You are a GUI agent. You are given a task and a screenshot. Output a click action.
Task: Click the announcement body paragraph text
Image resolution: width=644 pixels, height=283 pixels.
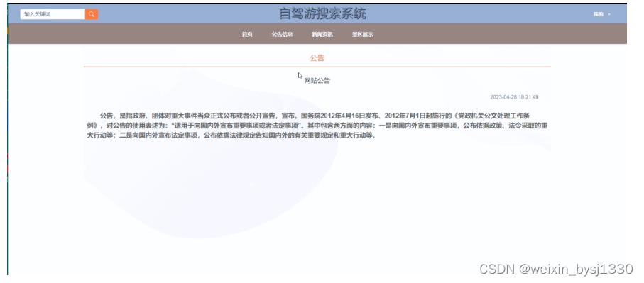point(317,126)
